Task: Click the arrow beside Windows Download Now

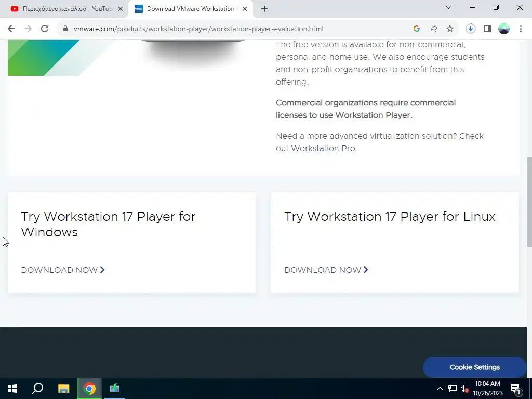Action: coord(102,270)
